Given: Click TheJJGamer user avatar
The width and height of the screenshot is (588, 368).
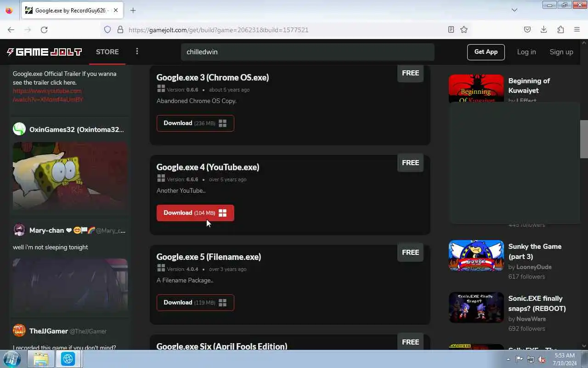Looking at the screenshot, I should click(19, 330).
